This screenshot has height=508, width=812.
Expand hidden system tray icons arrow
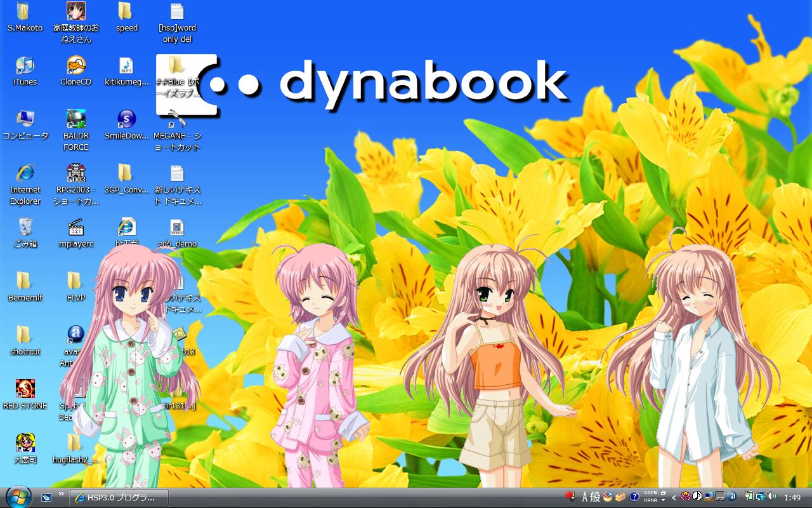point(674,497)
